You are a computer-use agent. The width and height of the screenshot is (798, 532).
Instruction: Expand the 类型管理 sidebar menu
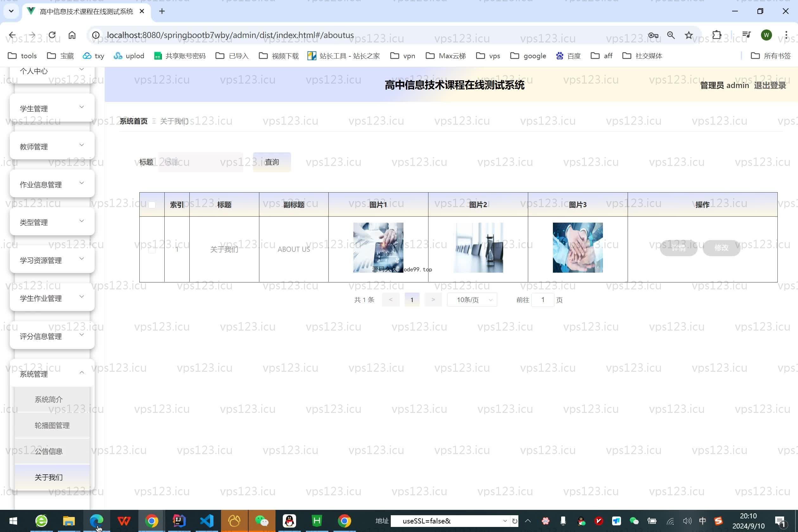(52, 222)
